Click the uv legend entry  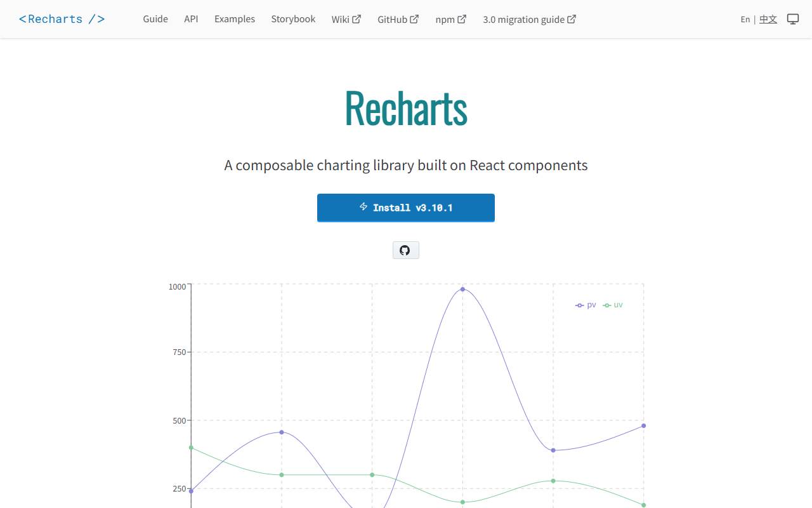pos(613,305)
